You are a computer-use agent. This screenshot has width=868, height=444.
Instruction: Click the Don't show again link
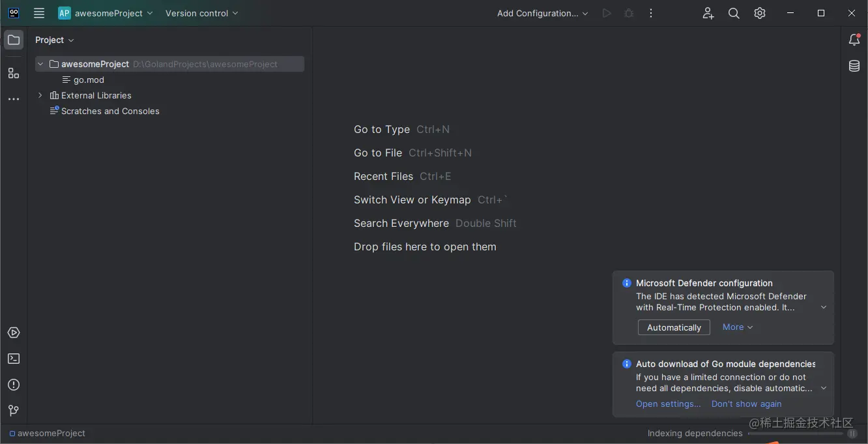point(746,404)
